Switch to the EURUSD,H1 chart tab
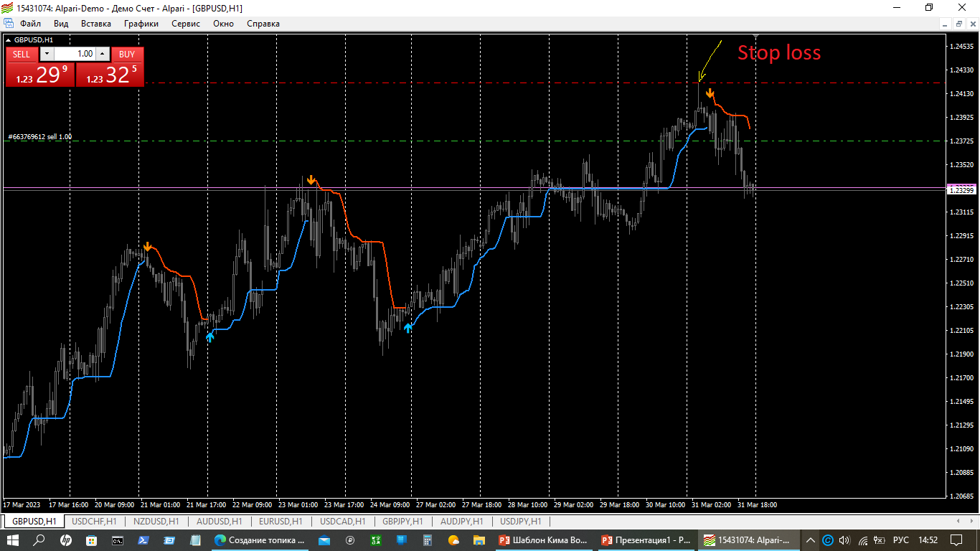 point(280,522)
